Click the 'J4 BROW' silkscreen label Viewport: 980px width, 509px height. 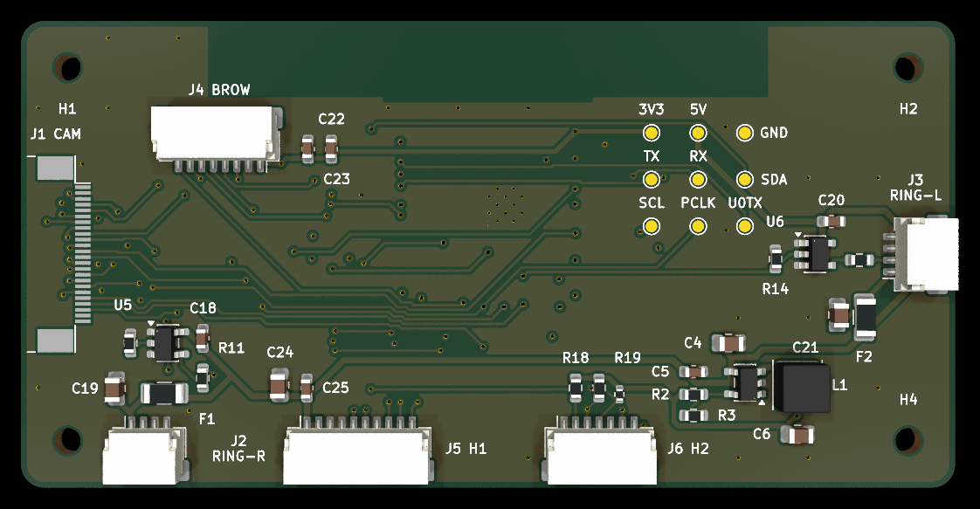coord(219,90)
